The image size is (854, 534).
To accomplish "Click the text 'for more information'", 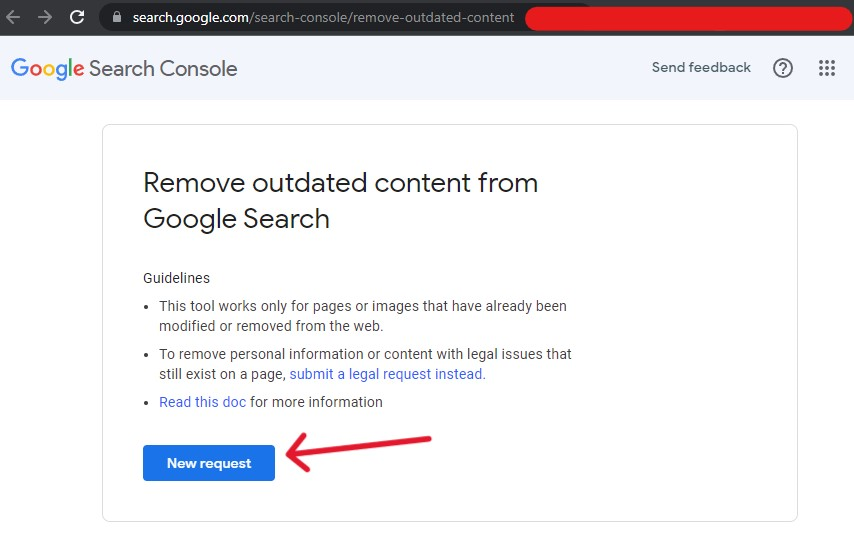I will pyautogui.click(x=316, y=402).
